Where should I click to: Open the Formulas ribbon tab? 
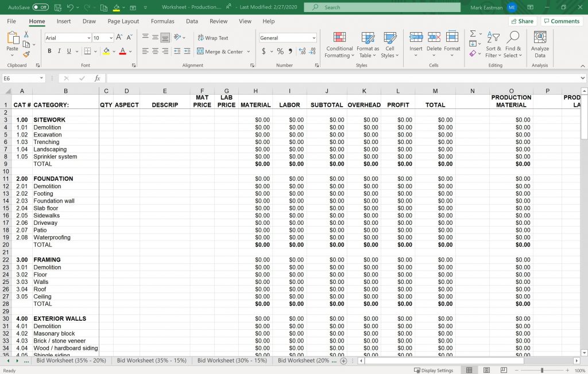point(163,21)
